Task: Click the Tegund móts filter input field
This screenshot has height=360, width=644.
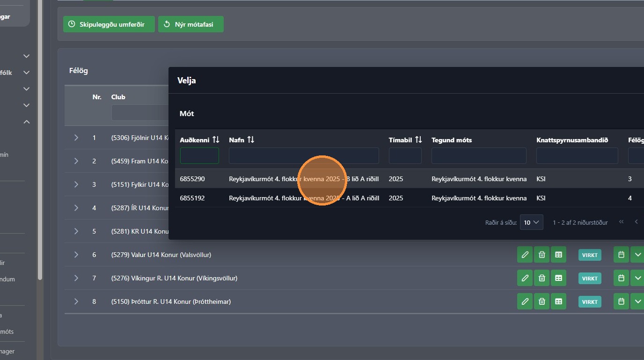Action: (479, 156)
